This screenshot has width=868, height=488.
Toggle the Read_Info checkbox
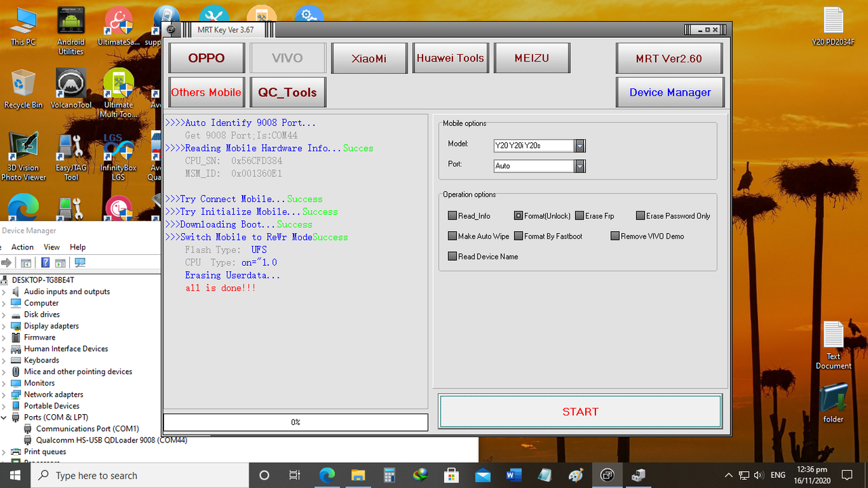[x=452, y=216]
